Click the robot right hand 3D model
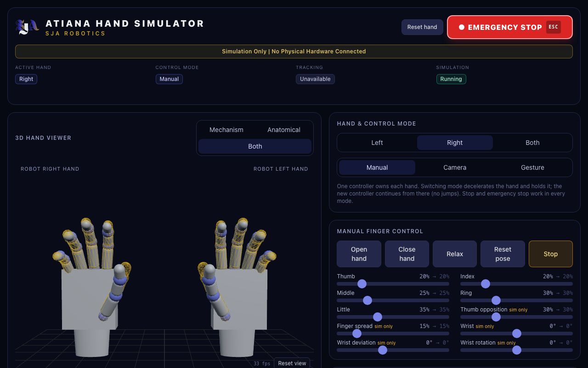 tap(92, 287)
